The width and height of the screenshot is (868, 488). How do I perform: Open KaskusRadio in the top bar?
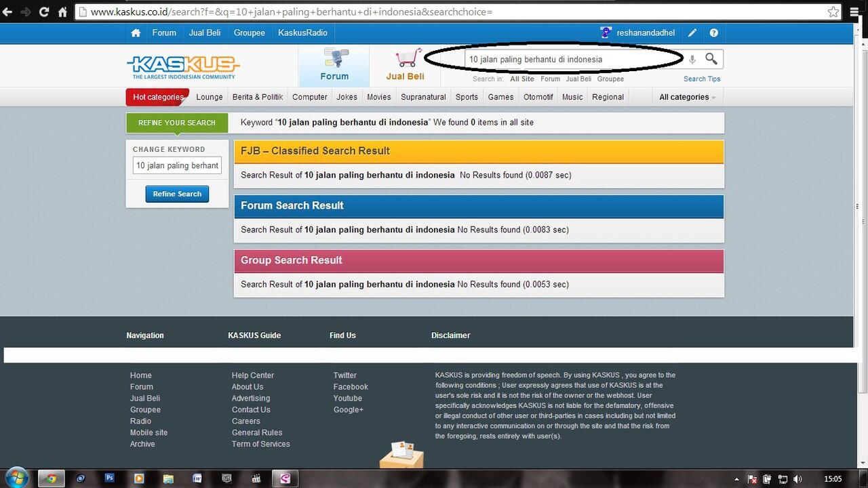coord(302,33)
